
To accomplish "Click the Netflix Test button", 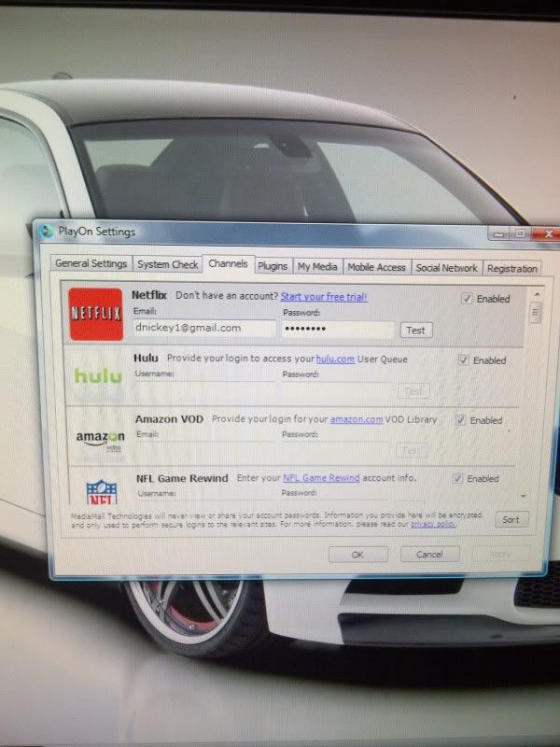I will click(415, 331).
